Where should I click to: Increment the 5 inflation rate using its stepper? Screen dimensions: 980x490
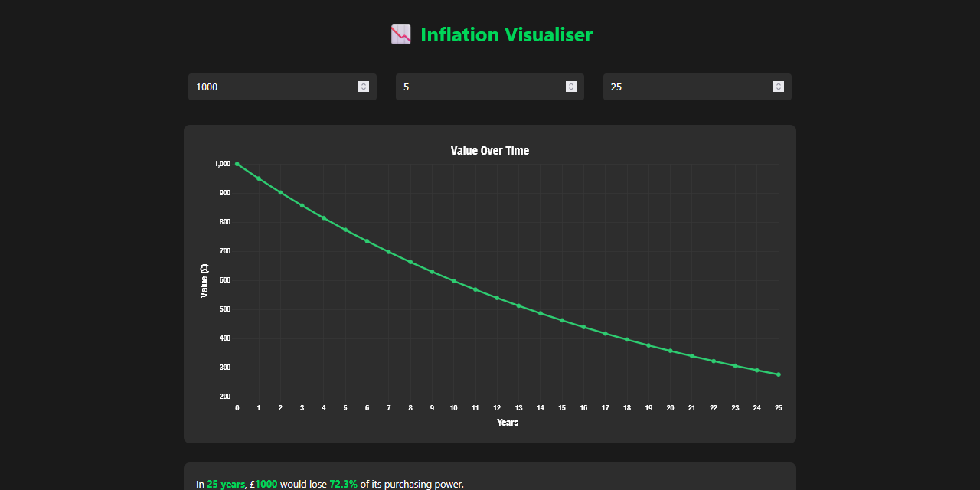point(571,83)
